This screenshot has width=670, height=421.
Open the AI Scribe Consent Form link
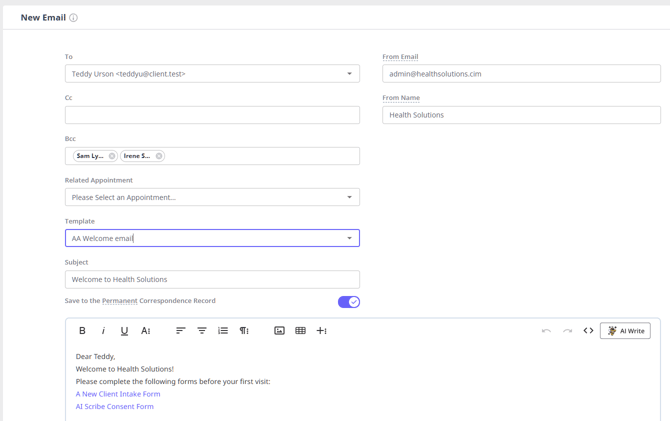[115, 407]
